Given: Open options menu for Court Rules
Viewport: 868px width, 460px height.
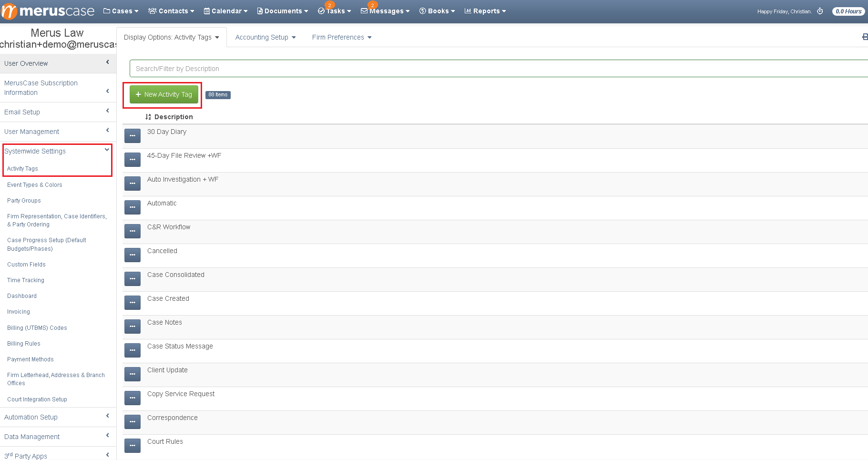Looking at the screenshot, I should point(133,446).
